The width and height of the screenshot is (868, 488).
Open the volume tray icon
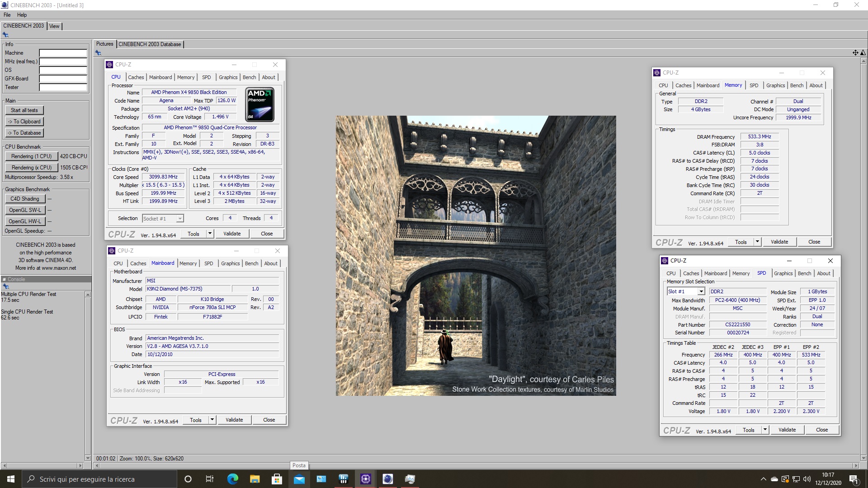[807, 479]
